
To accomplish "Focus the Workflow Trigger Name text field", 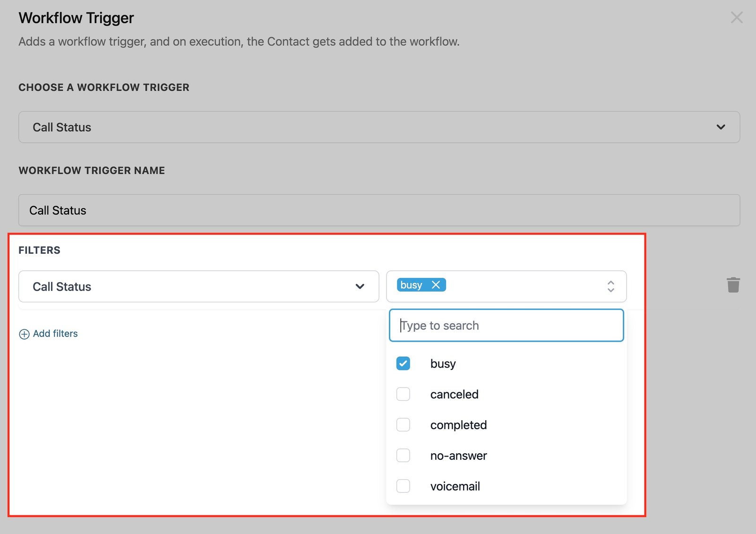I will click(379, 210).
